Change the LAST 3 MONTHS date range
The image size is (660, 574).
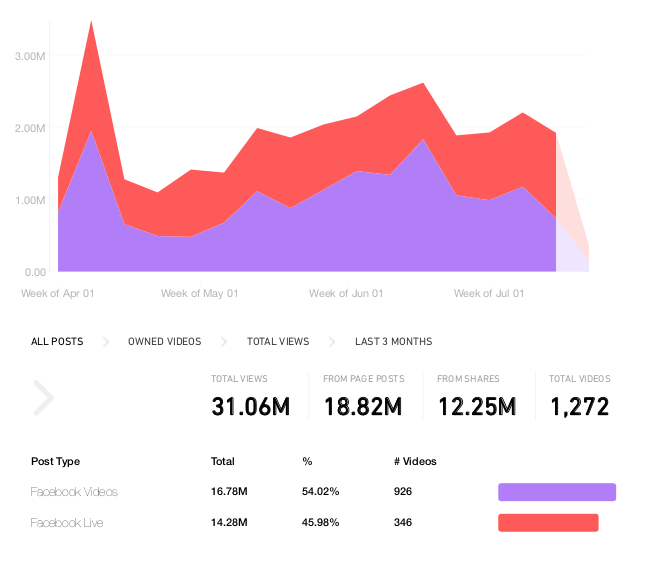(x=394, y=341)
